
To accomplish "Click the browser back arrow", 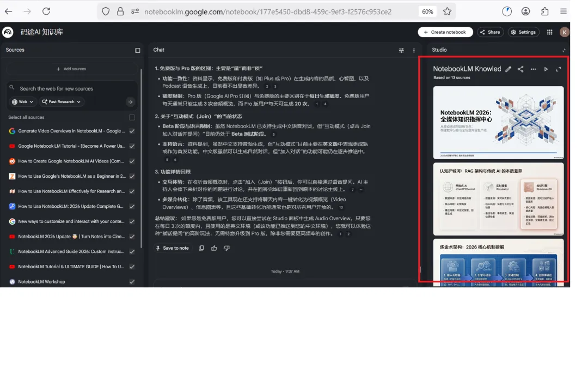I will click(x=8, y=11).
